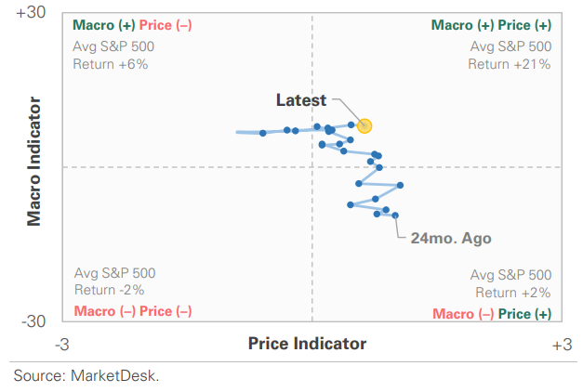583x392 pixels.
Task: Click the Macro (+) Price (–) quadrant title
Action: coord(132,25)
